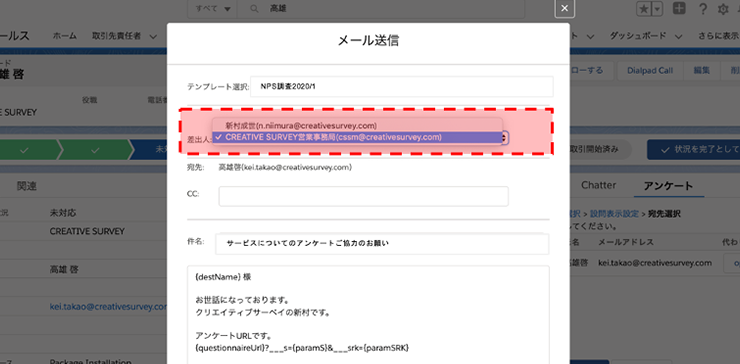The height and width of the screenshot is (364, 740).
Task: Open the help question mark icon
Action: point(703,9)
